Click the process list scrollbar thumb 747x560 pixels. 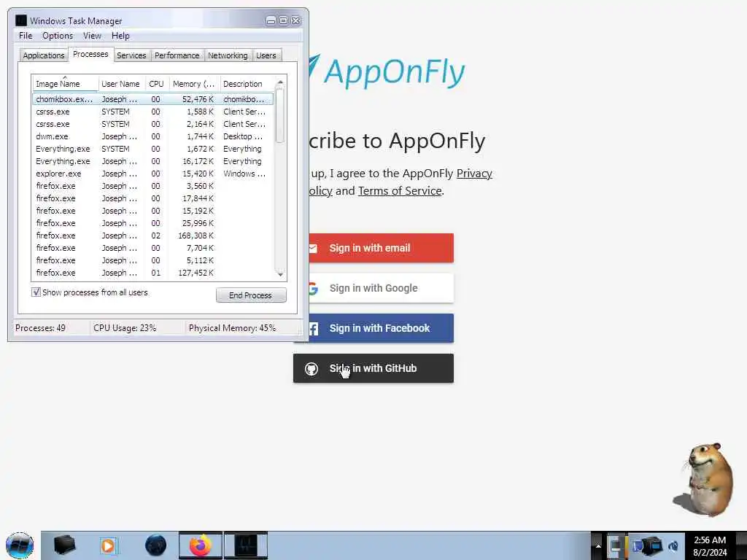[280, 115]
